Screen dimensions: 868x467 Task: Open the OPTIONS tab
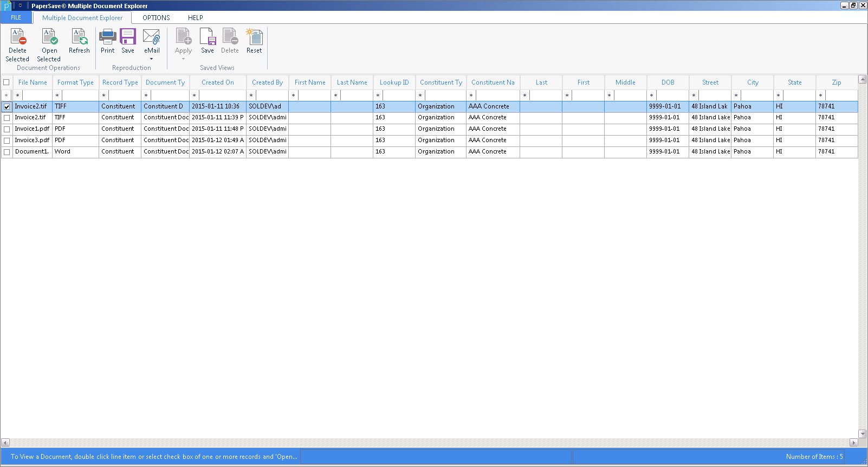(156, 18)
